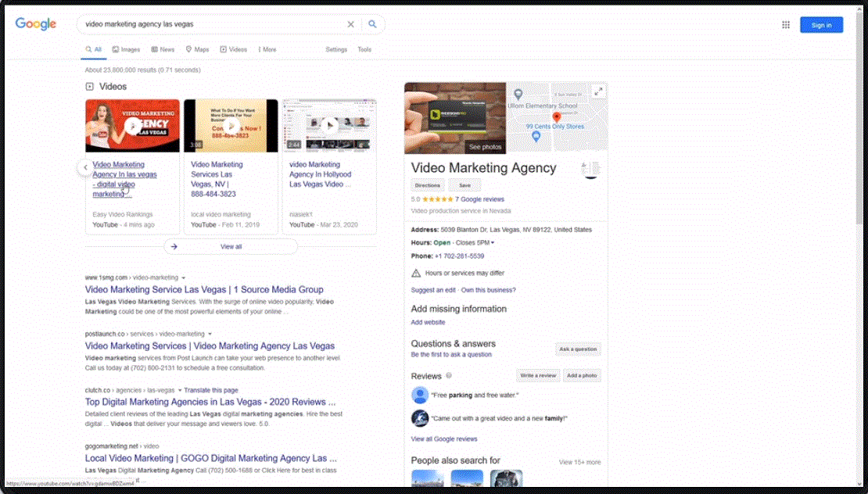Image resolution: width=868 pixels, height=494 pixels.
Task: Open the More search options menu
Action: tap(267, 50)
